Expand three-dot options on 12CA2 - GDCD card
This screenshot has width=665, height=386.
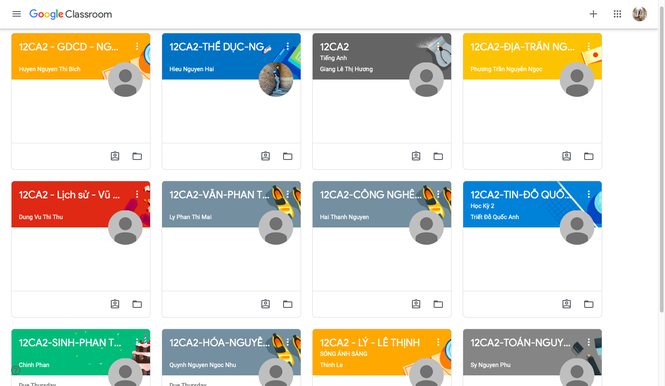(x=137, y=46)
